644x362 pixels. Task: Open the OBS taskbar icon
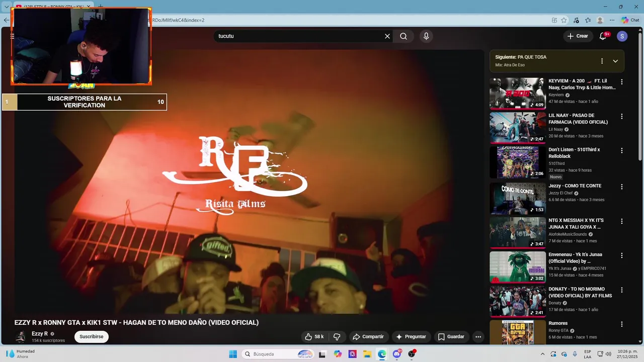(412, 354)
